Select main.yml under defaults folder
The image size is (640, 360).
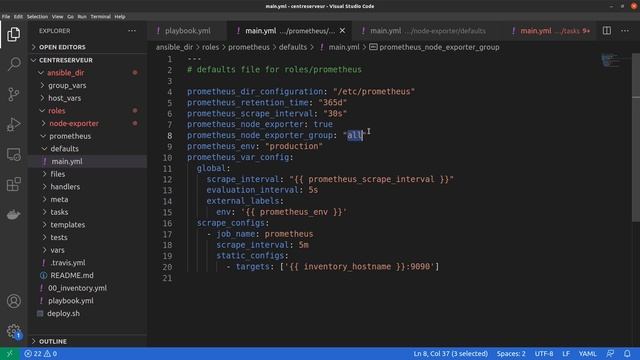click(x=67, y=161)
